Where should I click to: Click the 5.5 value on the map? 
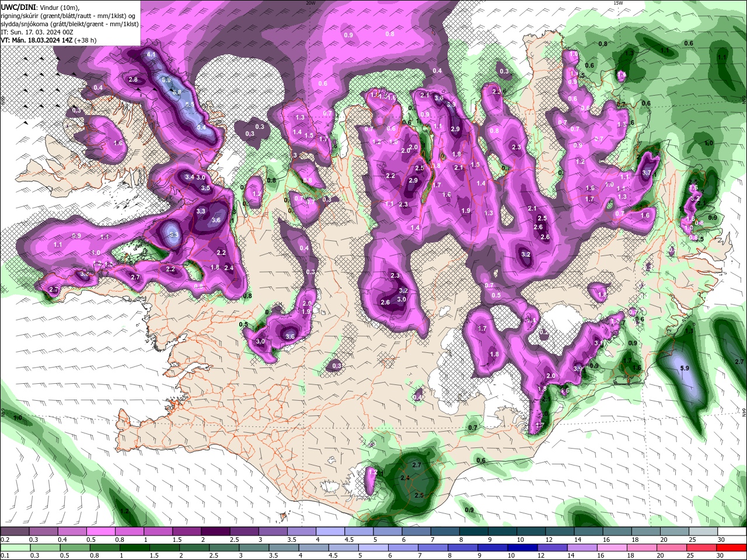[x=190, y=104]
